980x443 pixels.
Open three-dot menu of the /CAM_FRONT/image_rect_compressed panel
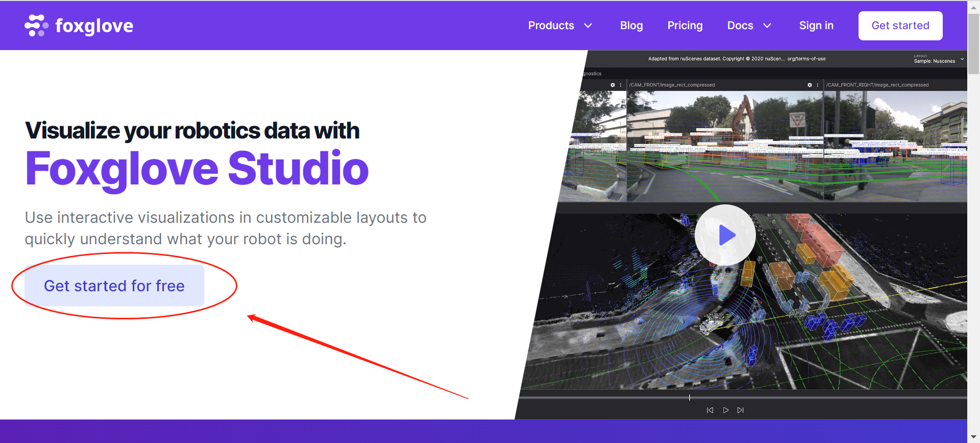[x=818, y=85]
